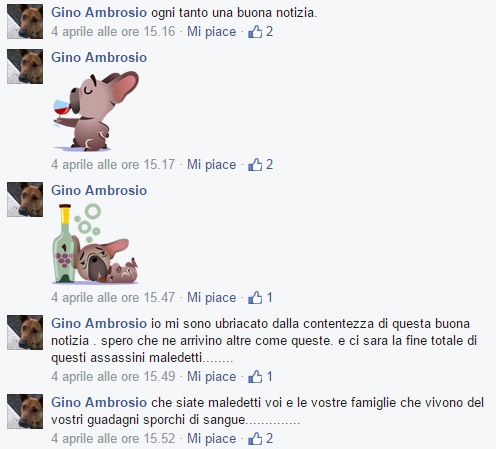
Task: Click thumbs-up icon on 15.17 comment
Action: tap(255, 165)
